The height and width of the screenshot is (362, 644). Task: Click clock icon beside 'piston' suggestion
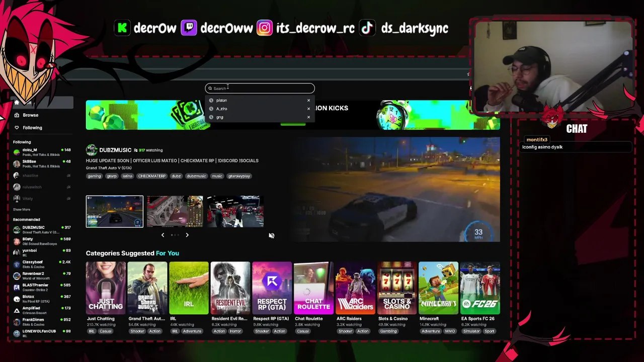coord(211,101)
